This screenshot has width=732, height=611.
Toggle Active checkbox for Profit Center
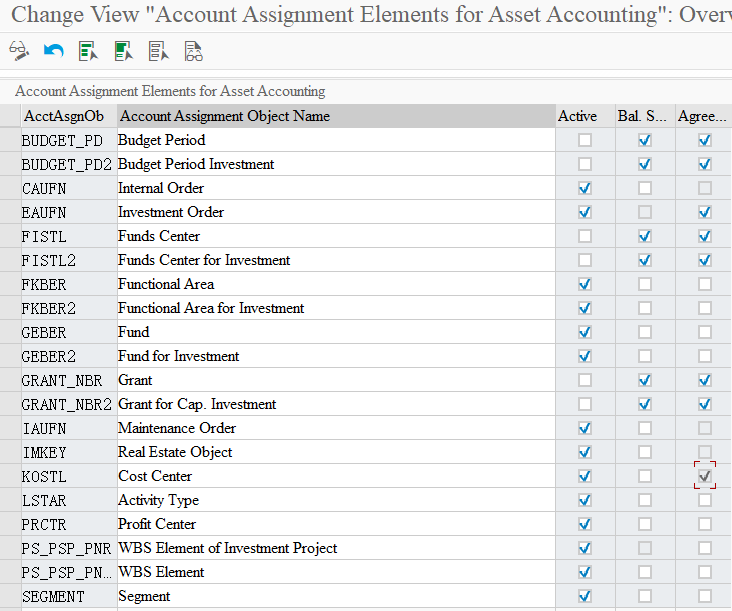pos(584,524)
